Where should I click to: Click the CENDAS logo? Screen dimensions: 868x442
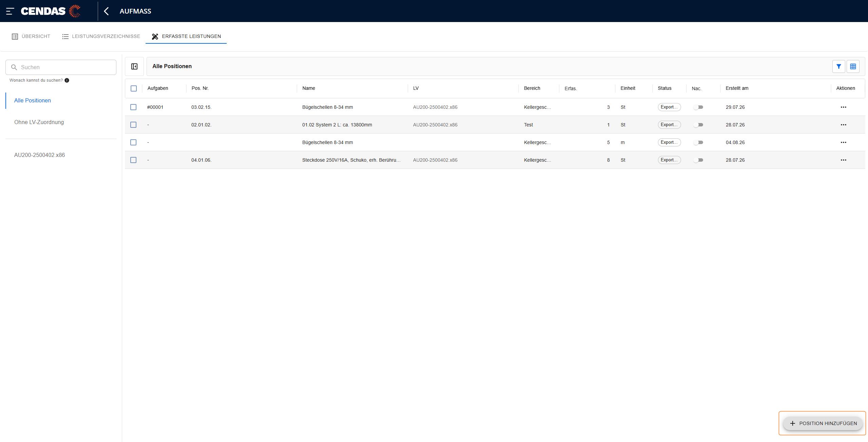pos(51,11)
